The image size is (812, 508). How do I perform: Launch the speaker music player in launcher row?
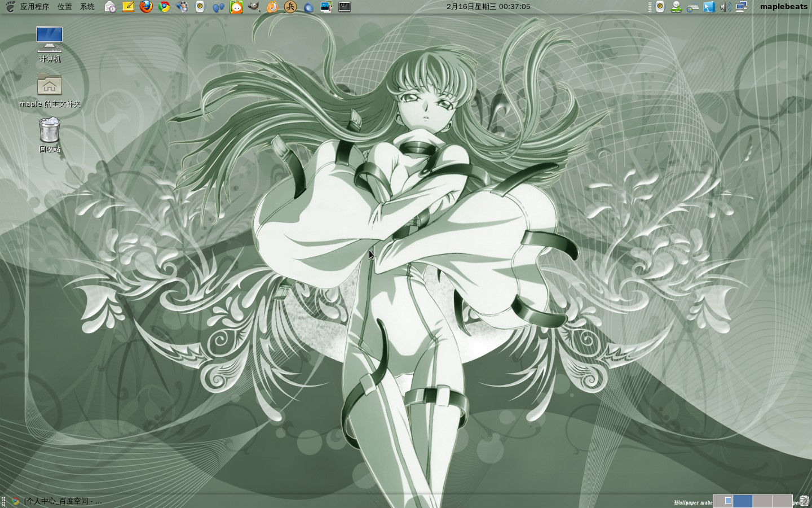pyautogui.click(x=200, y=7)
